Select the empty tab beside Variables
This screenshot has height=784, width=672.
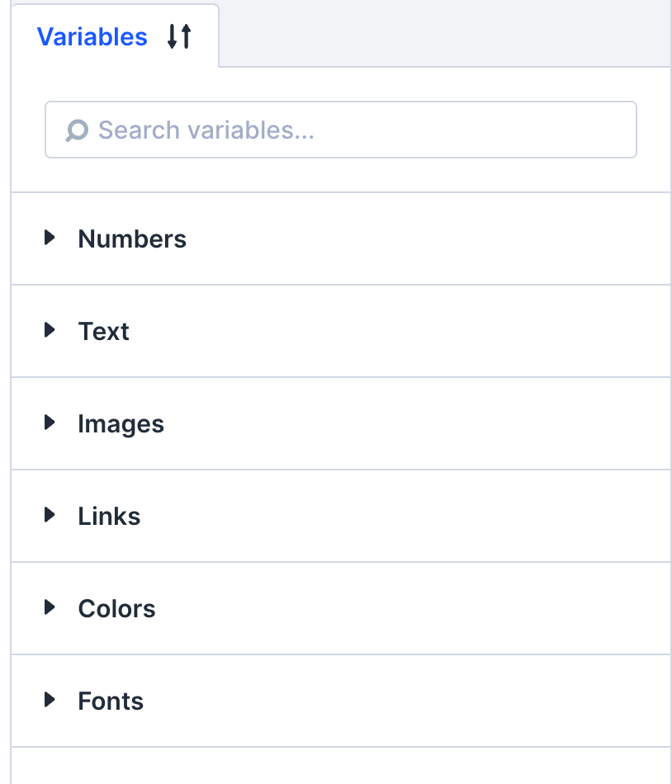tap(446, 33)
